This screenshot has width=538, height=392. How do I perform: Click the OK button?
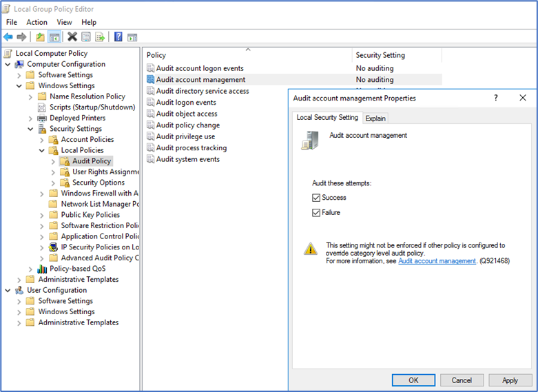[413, 380]
